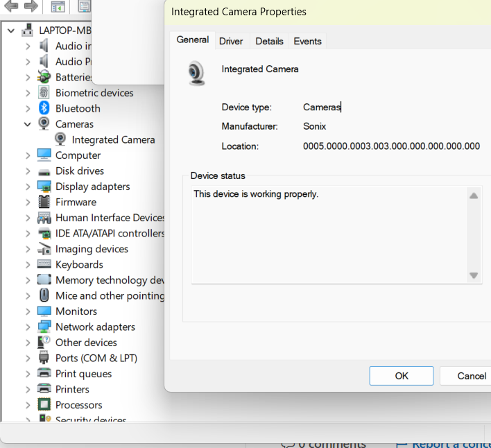Expand the Monitors category
The height and width of the screenshot is (448, 491).
28,311
